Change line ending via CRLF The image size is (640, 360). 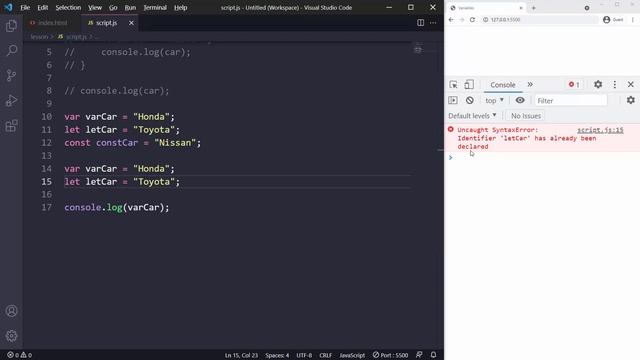325,355
